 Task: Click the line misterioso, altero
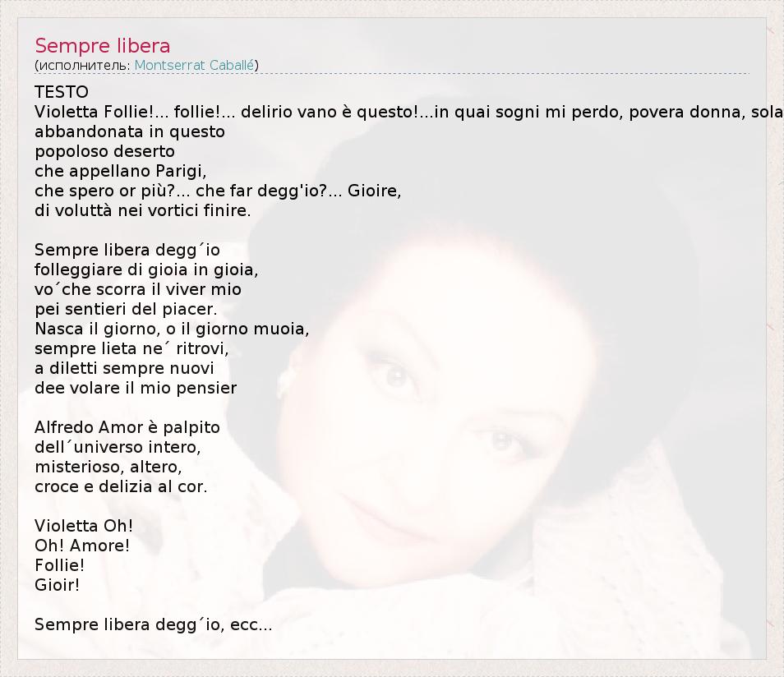click(x=108, y=467)
